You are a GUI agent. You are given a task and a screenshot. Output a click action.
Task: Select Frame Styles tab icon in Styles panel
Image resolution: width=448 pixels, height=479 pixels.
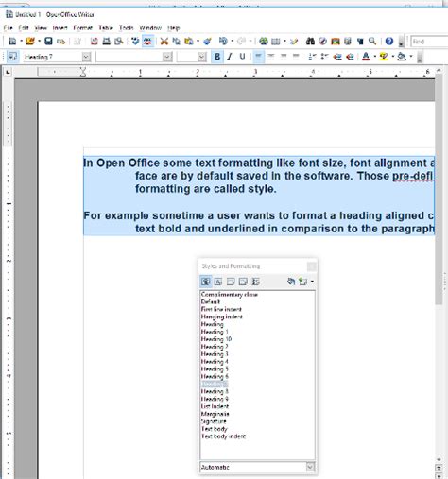[x=231, y=282]
